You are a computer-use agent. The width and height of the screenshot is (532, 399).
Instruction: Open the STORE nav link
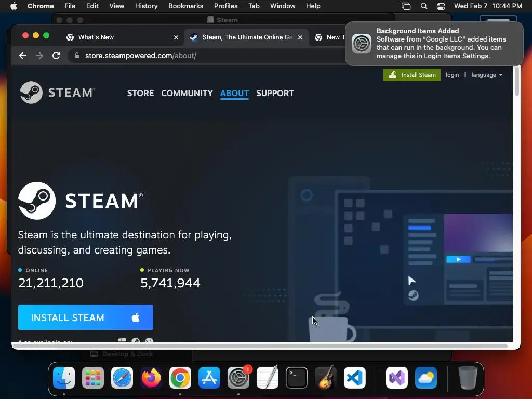(140, 94)
